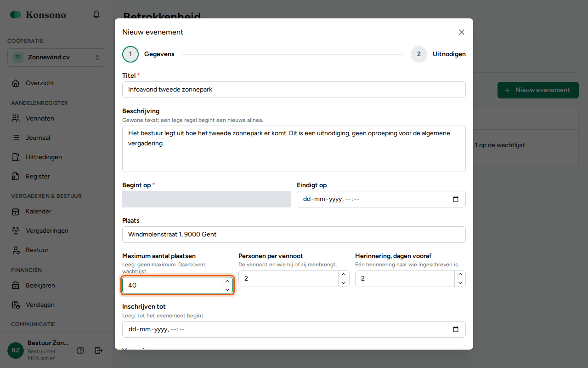588x368 pixels.
Task: Open the help question mark icon
Action: 80,351
